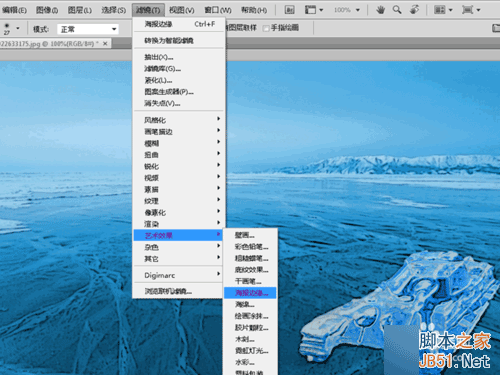Image resolution: width=500 pixels, height=375 pixels.
Task: Reapply 海报边缘 Ctrl+F at menu top
Action: (180, 24)
